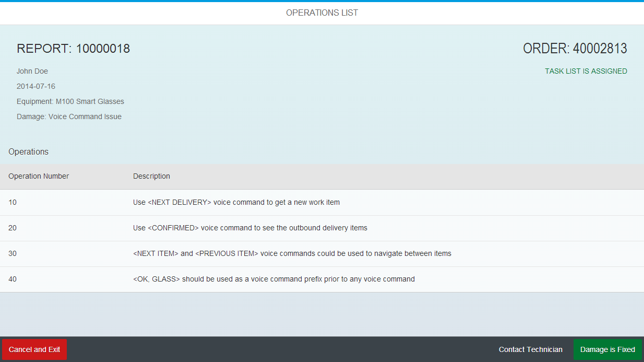Select operation number 30 cell
The height and width of the screenshot is (362, 644).
pyautogui.click(x=13, y=253)
